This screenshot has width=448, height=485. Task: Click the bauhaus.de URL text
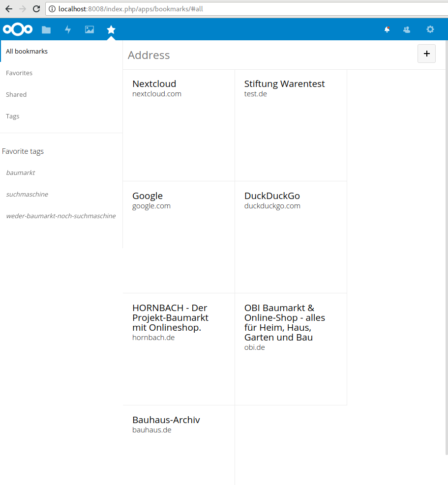click(x=151, y=430)
